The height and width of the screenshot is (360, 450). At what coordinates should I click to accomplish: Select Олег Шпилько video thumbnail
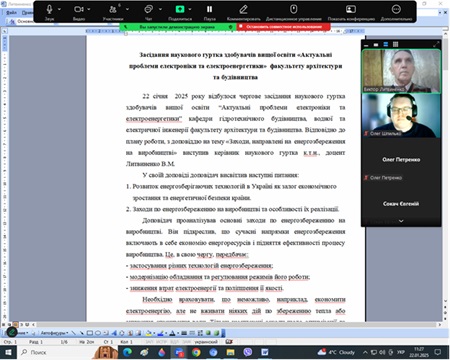point(401,116)
